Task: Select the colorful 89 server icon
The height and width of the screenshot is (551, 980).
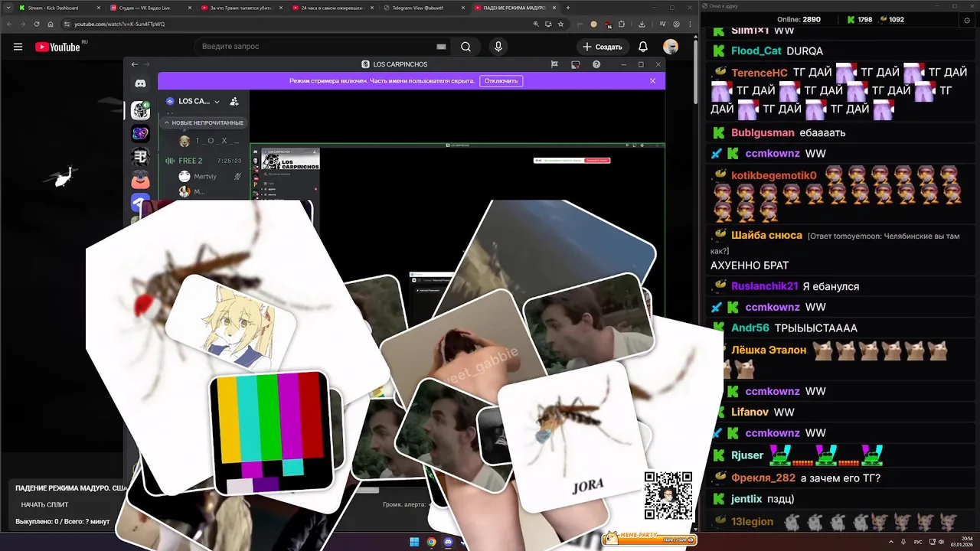Action: (140, 134)
